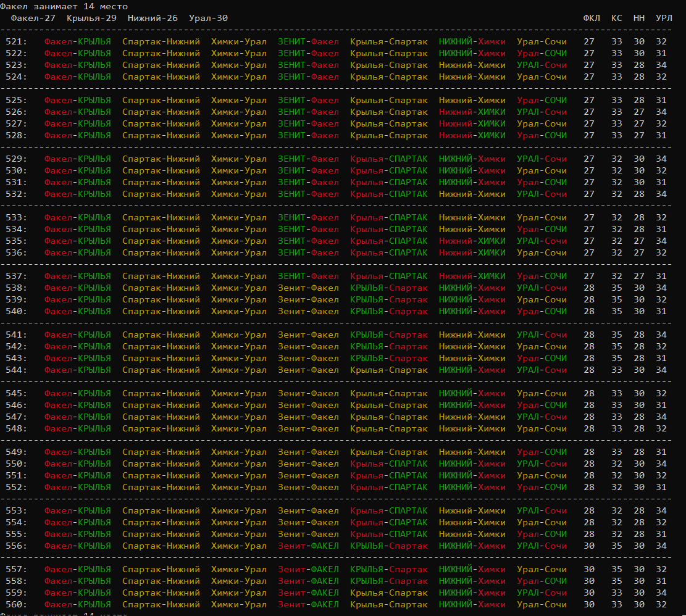Screen dimensions: 686x616
Task: Click 'Зенит-Факел' in row 540
Action: tap(309, 312)
